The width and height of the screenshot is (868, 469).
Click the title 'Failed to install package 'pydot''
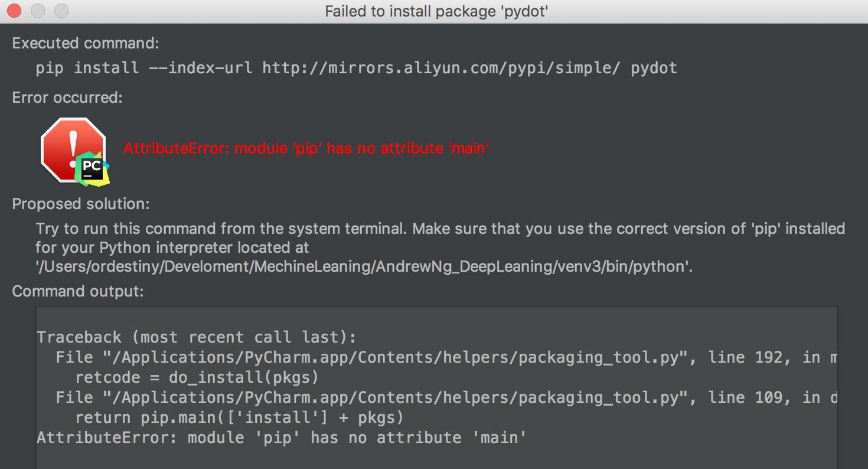(x=436, y=11)
